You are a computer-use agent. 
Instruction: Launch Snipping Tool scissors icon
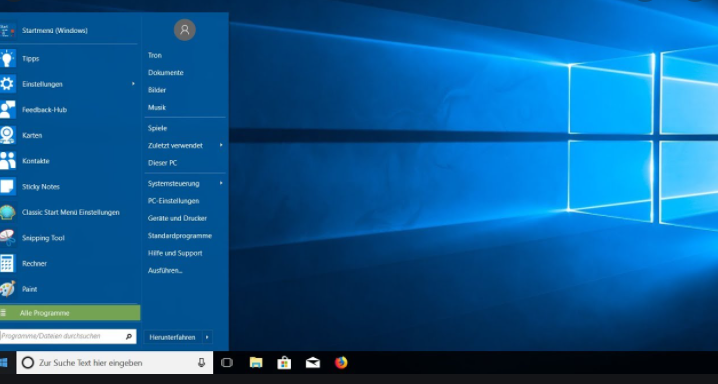click(7, 238)
